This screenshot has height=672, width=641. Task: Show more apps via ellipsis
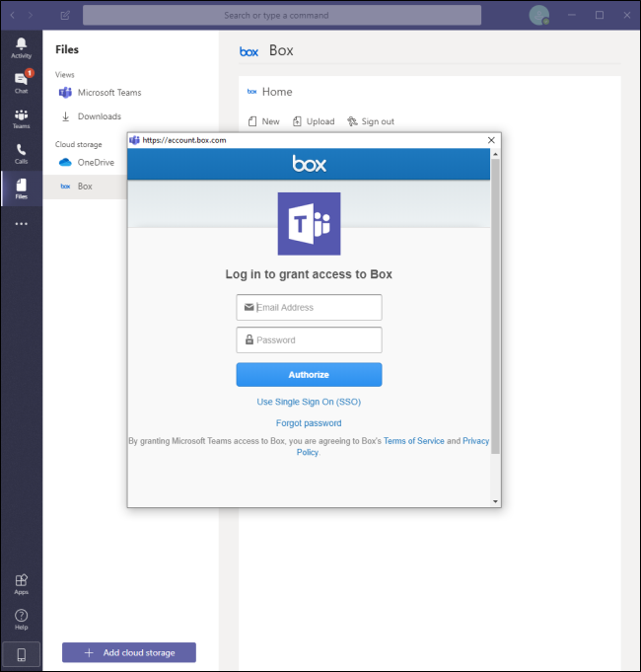click(x=21, y=224)
